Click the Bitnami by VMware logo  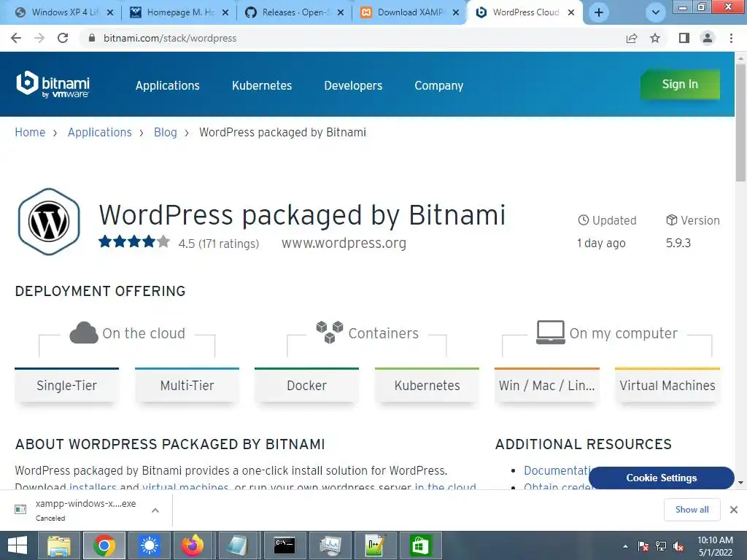[53, 85]
